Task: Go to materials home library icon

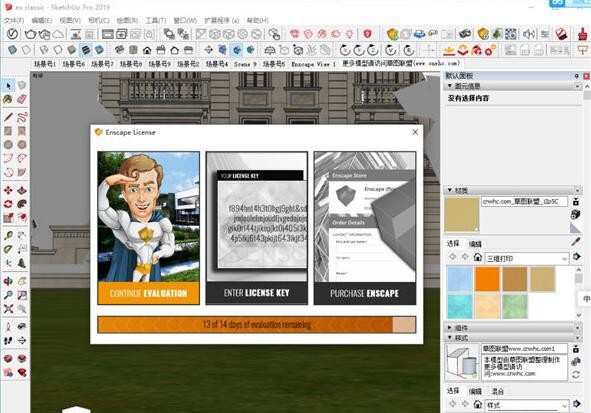Action: coord(478,257)
